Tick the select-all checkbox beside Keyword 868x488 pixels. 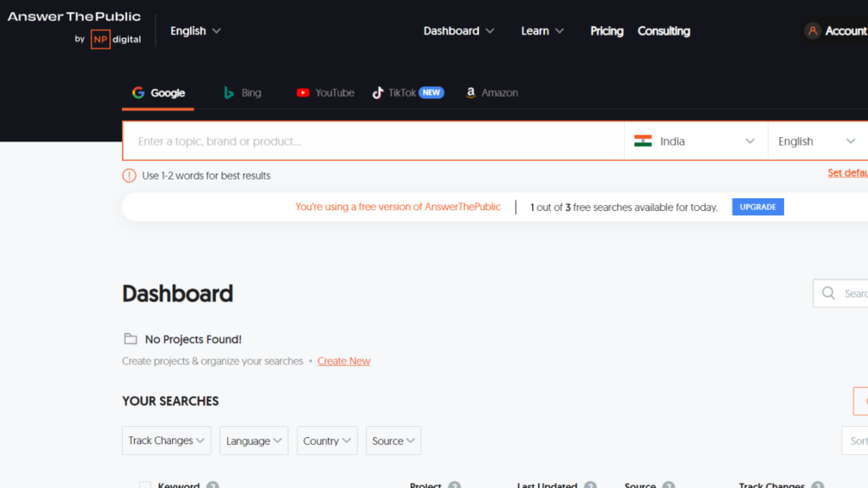[145, 485]
